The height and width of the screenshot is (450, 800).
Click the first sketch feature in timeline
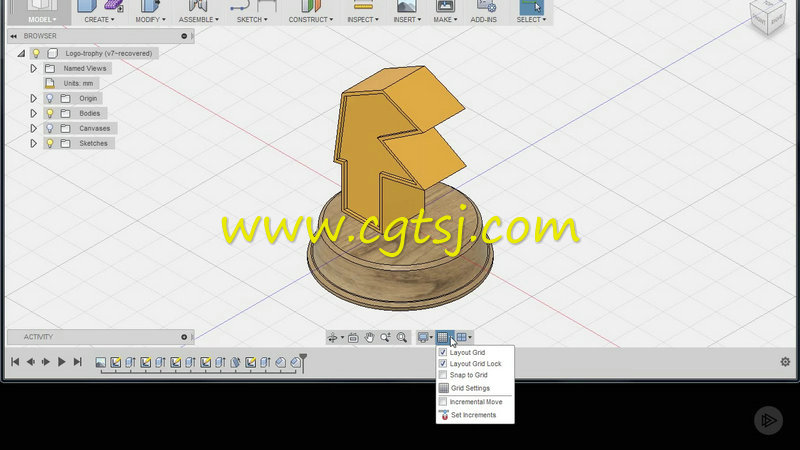click(116, 362)
